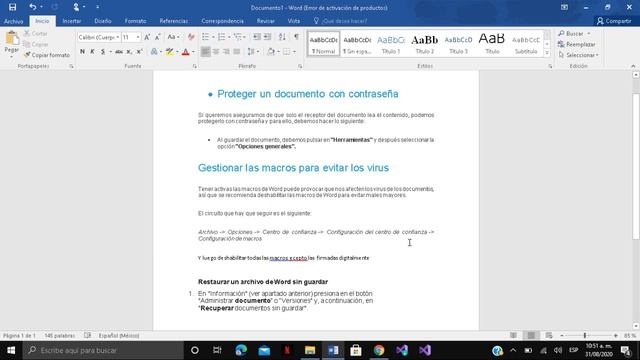The width and height of the screenshot is (640, 360).
Task: Expand the font color dropdown arrow
Action: (193, 52)
